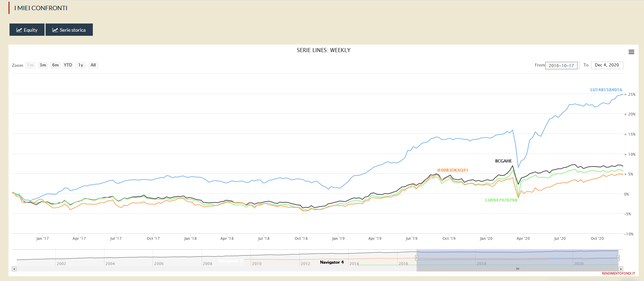Click the BCGAHE series label
This screenshot has width=644, height=281.
pyautogui.click(x=503, y=161)
